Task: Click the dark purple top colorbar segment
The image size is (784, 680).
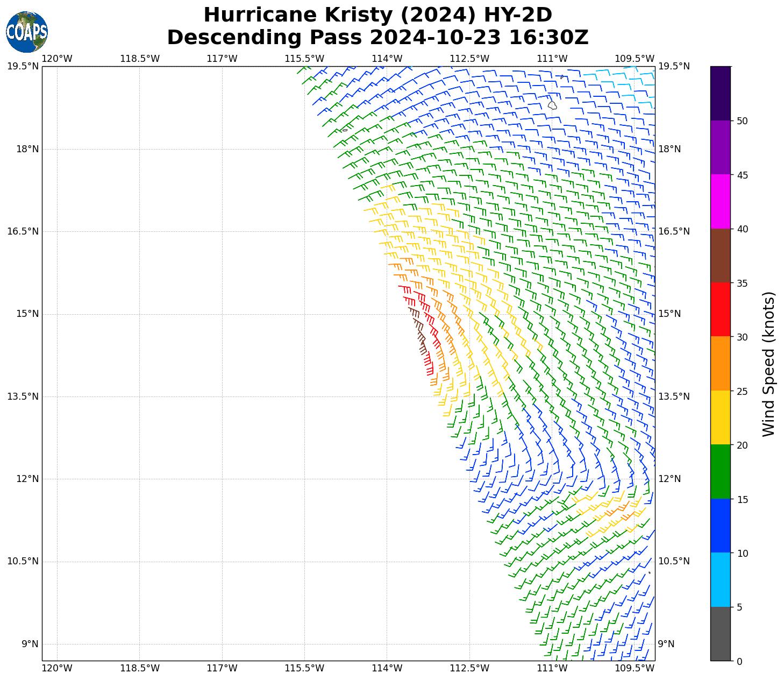Action: (x=720, y=93)
